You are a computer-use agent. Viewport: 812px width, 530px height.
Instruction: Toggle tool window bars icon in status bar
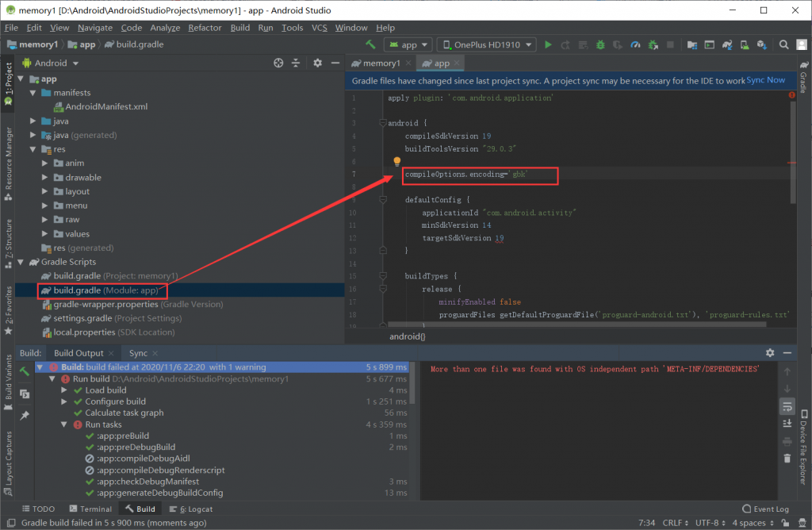[x=11, y=523]
